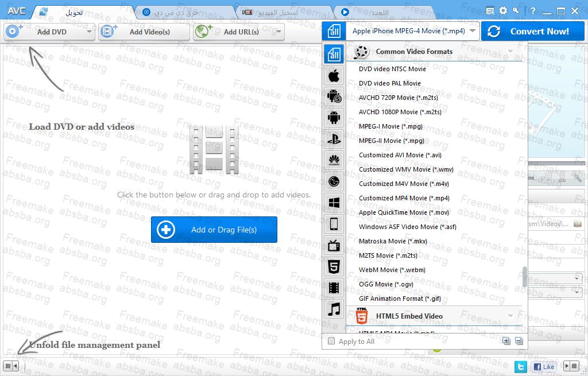Click the Convert Now! button
Viewport: 588px width, 376px height.
tap(533, 31)
